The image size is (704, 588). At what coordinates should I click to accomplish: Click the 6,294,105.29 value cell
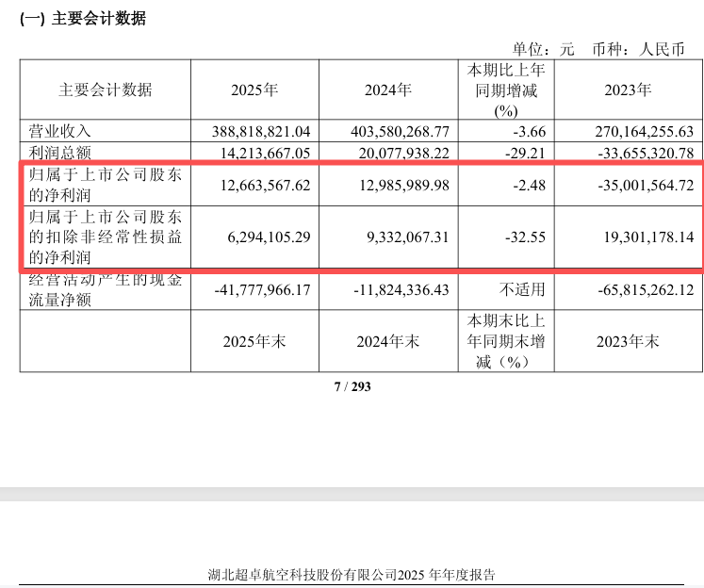pyautogui.click(x=269, y=237)
